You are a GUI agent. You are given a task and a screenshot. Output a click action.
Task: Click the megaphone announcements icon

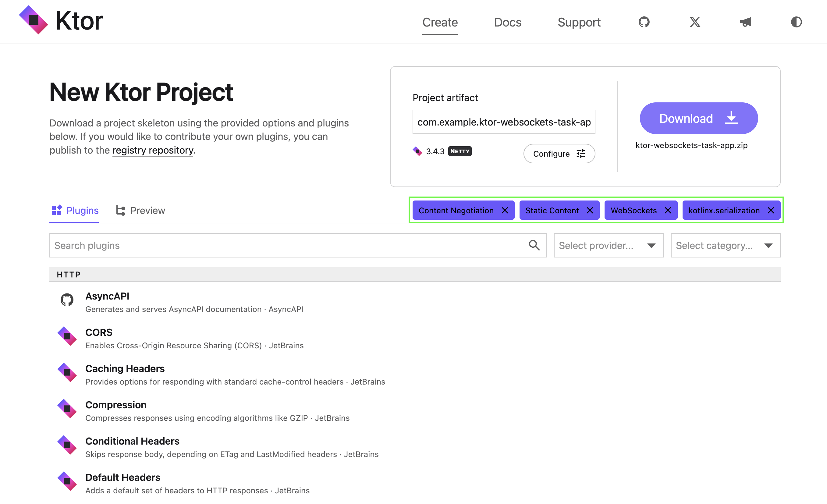point(745,22)
